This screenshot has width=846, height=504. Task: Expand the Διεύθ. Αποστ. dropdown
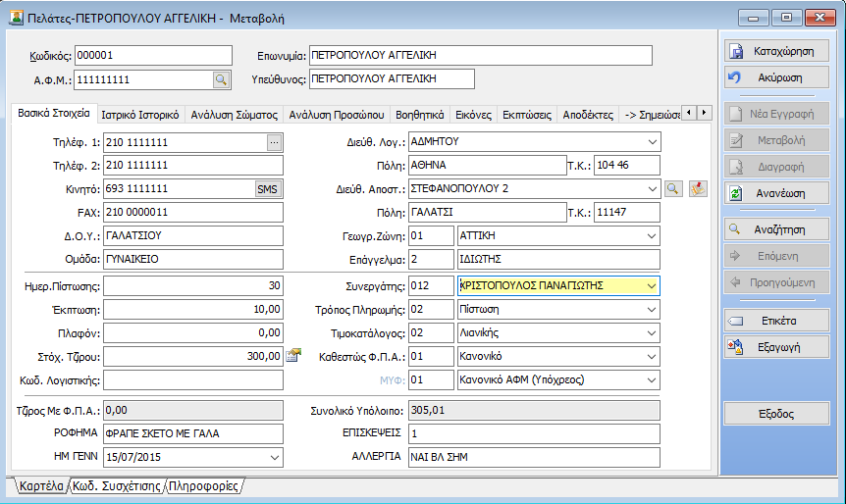coord(653,188)
